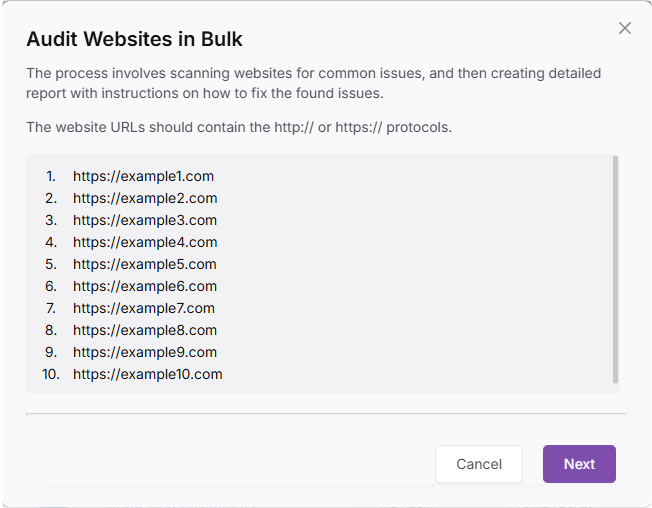Place cursor on https://example1.com line
The height and width of the screenshot is (508, 652).
tap(143, 176)
